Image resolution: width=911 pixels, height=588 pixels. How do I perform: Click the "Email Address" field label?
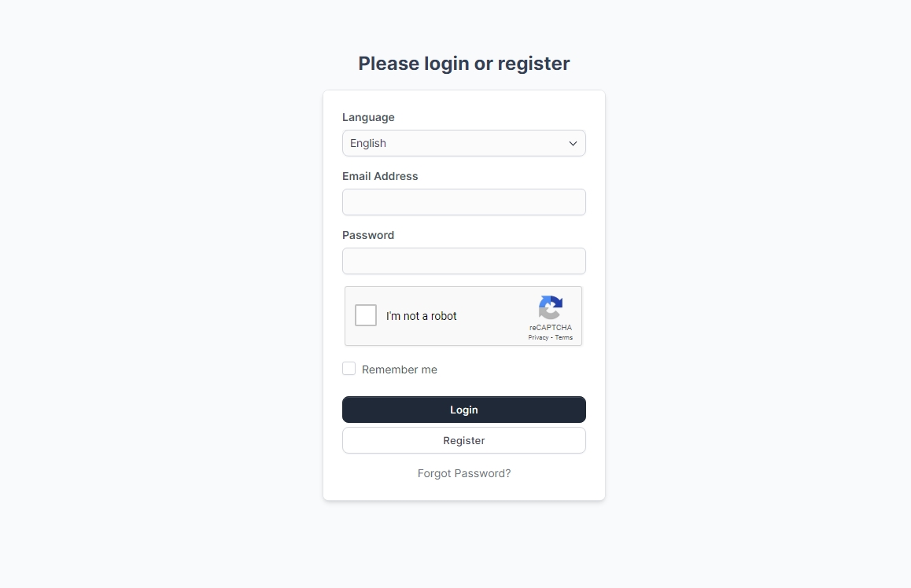380,176
